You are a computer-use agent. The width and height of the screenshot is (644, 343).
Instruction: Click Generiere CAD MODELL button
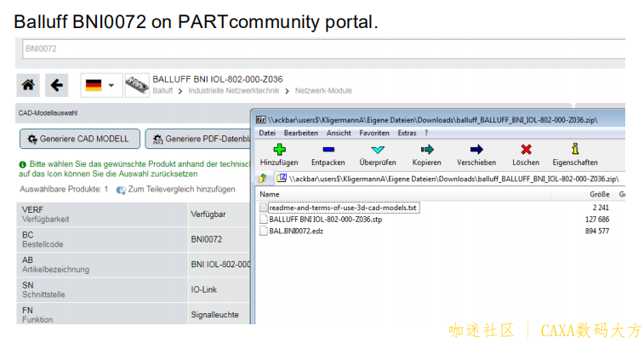click(80, 140)
